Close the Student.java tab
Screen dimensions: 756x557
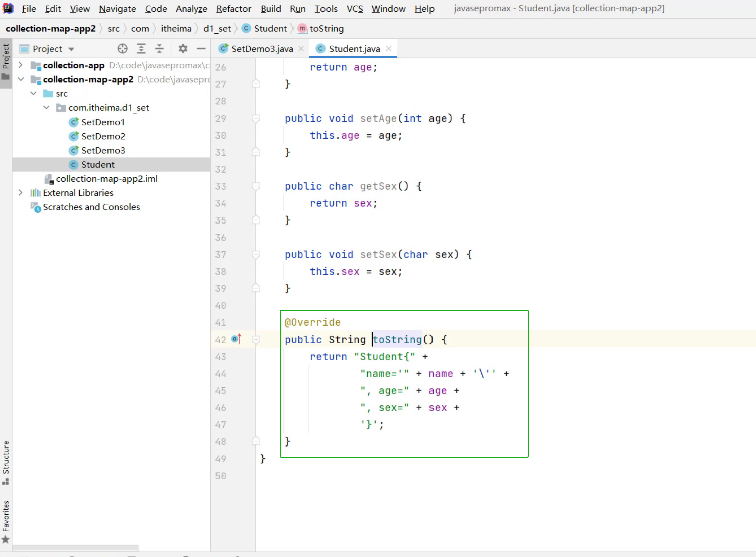coord(389,49)
